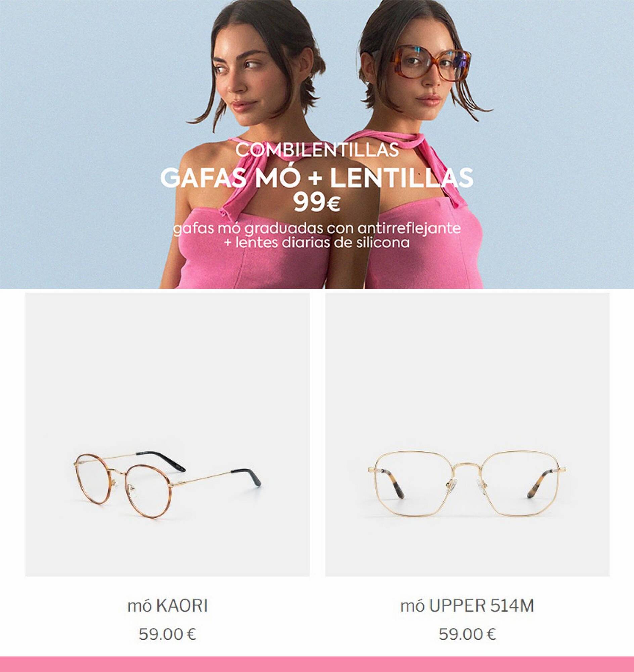Click the mó KAORI product name
This screenshot has height=672, width=634.
(167, 605)
